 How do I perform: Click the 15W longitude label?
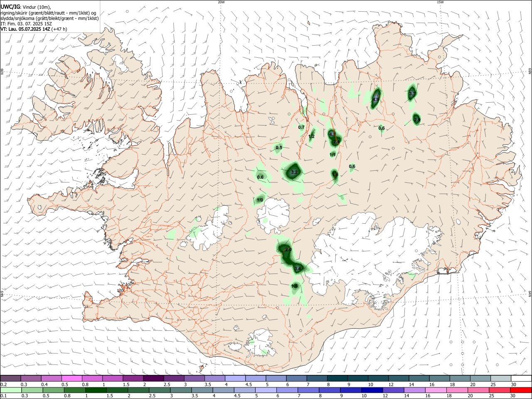tap(440, 2)
